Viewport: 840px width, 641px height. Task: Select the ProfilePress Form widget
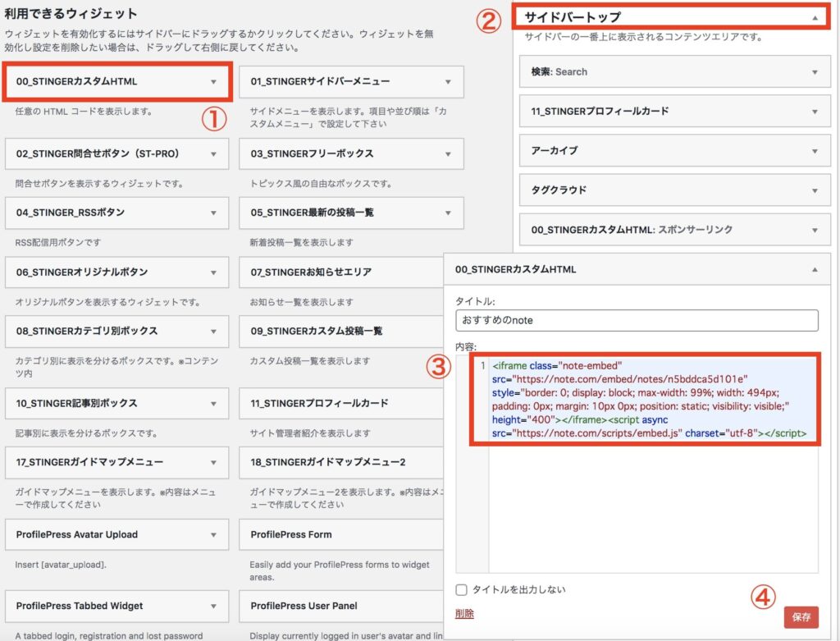pyautogui.click(x=341, y=534)
